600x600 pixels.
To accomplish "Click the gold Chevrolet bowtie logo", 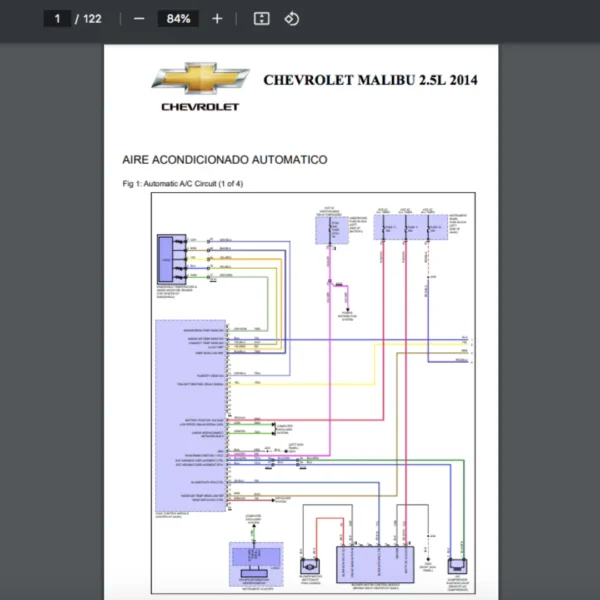I will [200, 80].
